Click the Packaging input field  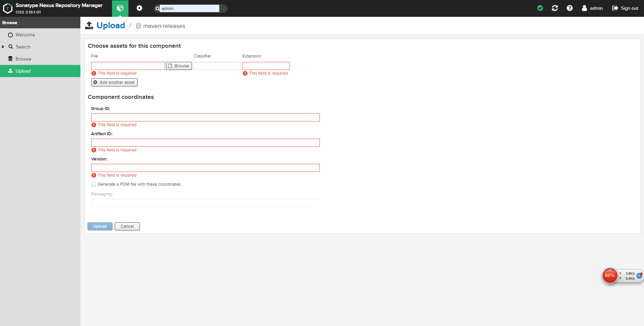(205, 203)
